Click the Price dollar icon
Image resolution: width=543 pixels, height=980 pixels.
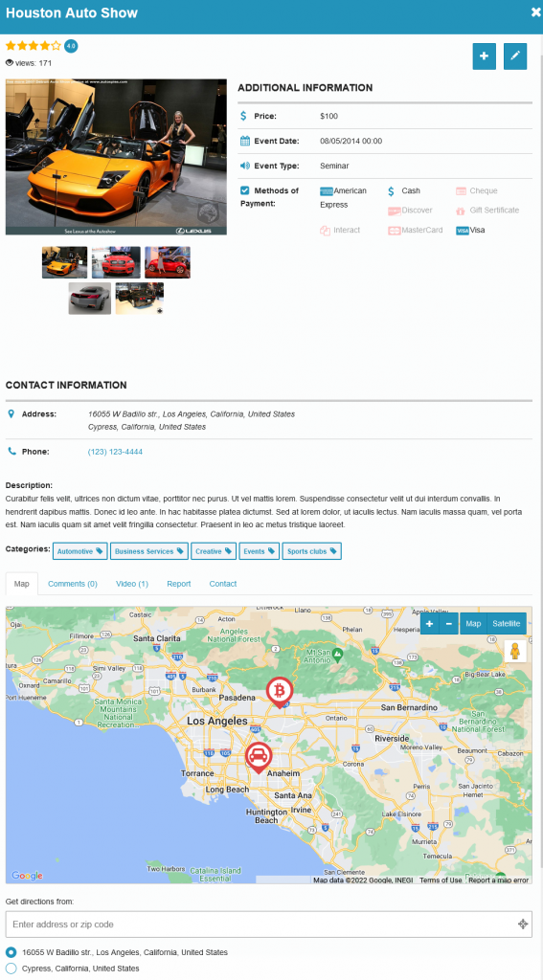(244, 116)
